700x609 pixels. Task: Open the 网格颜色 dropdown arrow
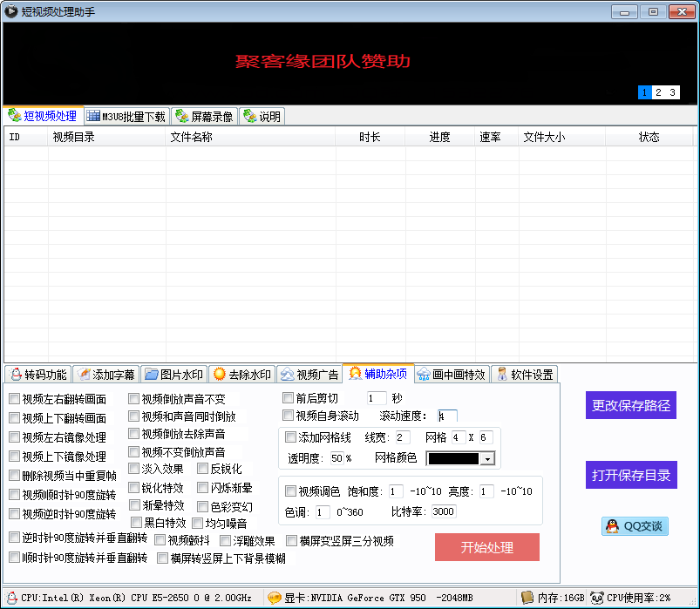click(487, 458)
